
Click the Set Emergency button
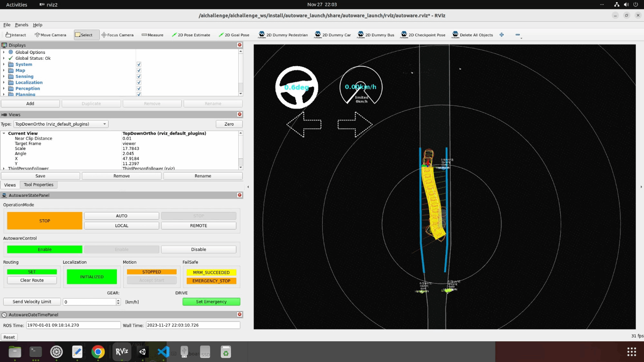coord(211,302)
